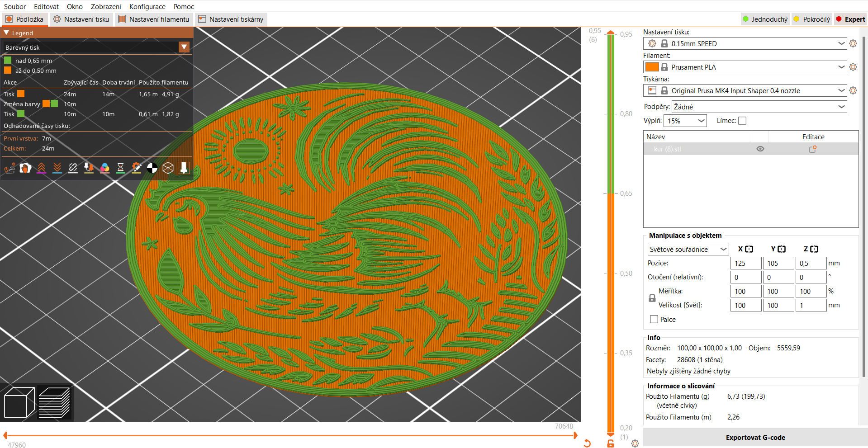Open the Podpěry supports dropdown
Image resolution: width=868 pixels, height=448 pixels.
click(x=759, y=107)
